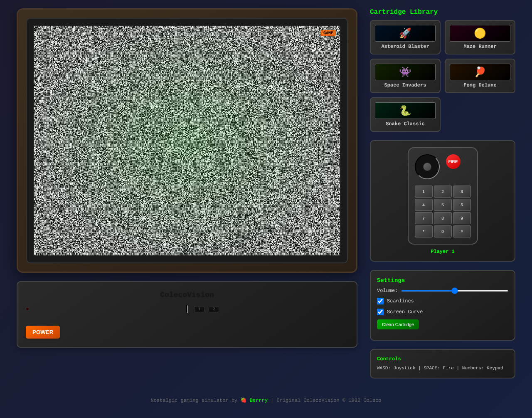
Task: Switch to controller port 1
Action: coord(199,309)
